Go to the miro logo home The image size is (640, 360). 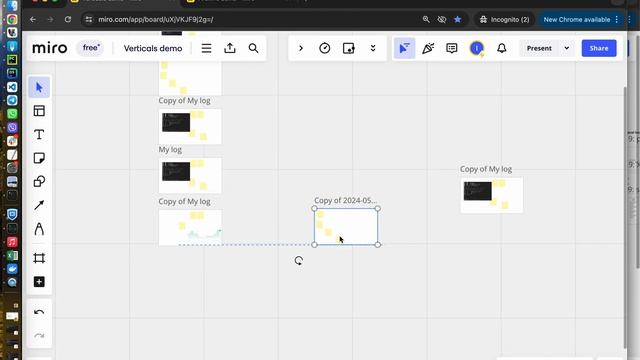(49, 48)
